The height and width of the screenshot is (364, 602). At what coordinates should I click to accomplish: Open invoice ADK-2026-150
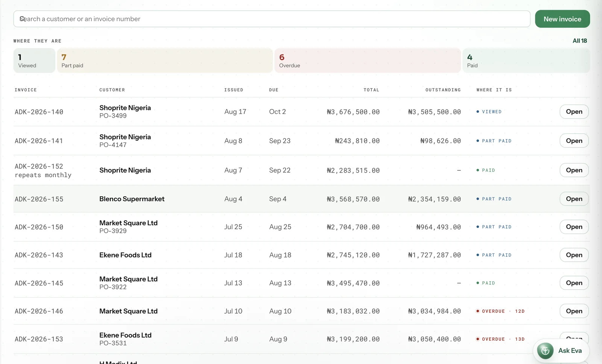574,227
